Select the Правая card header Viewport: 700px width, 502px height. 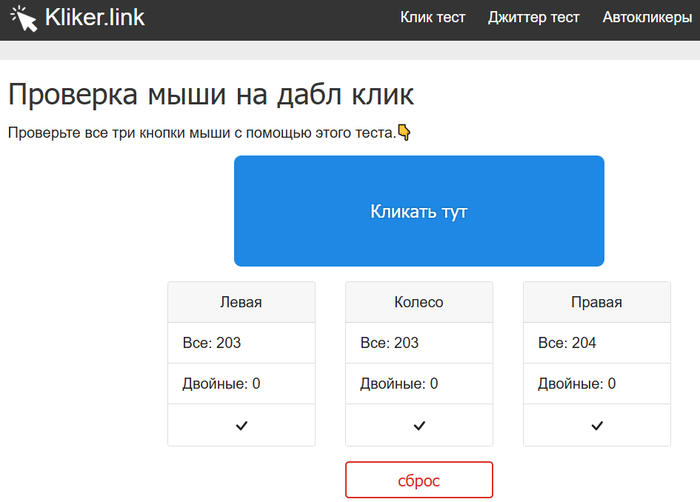(597, 302)
